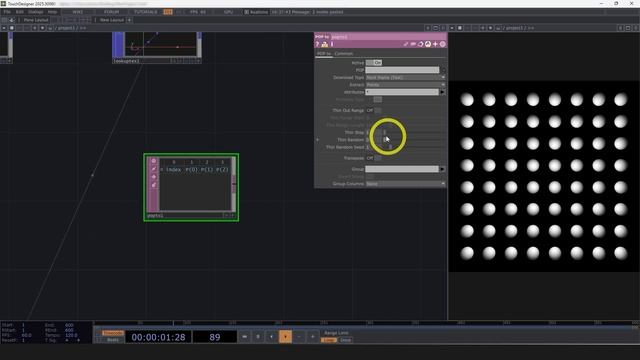Click the plus icon in parameter header

coord(435,44)
